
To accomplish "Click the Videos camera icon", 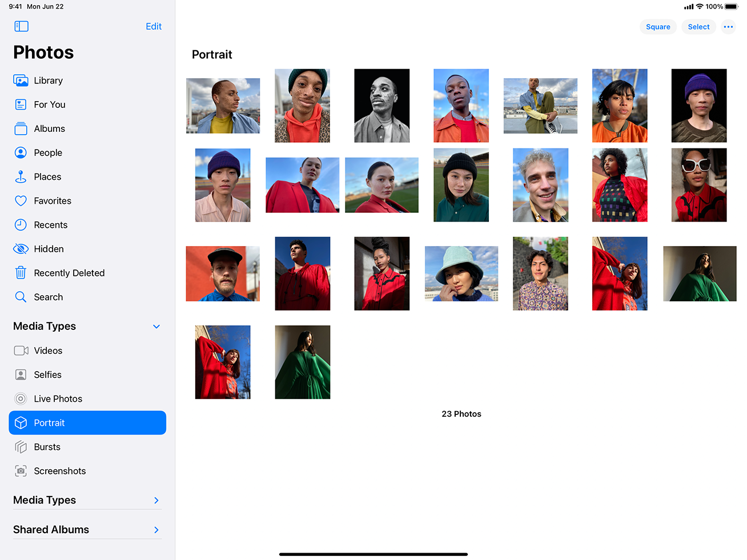I will coord(21,350).
